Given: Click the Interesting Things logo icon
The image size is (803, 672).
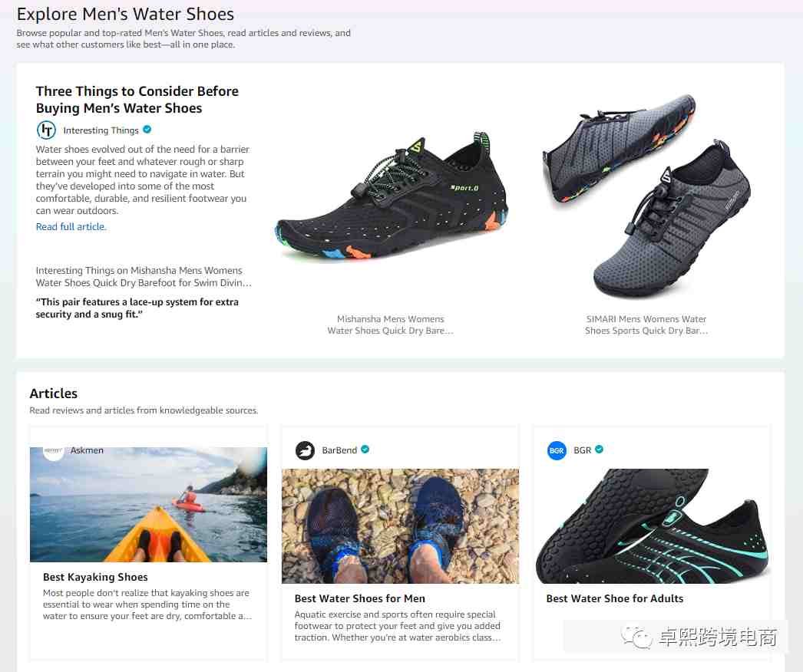Looking at the screenshot, I should pyautogui.click(x=46, y=130).
